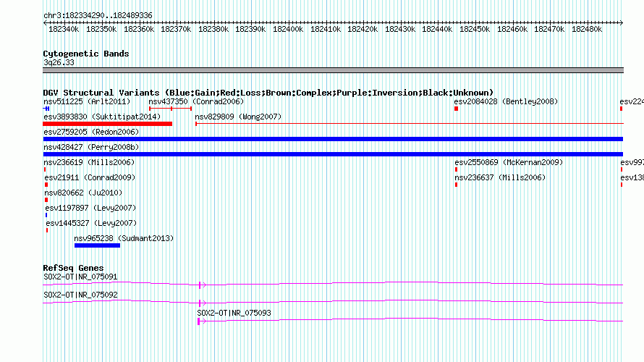Screen dimensions: 644x362
Task: Select the blue gain bar of esv2759205
Action: coord(333,139)
